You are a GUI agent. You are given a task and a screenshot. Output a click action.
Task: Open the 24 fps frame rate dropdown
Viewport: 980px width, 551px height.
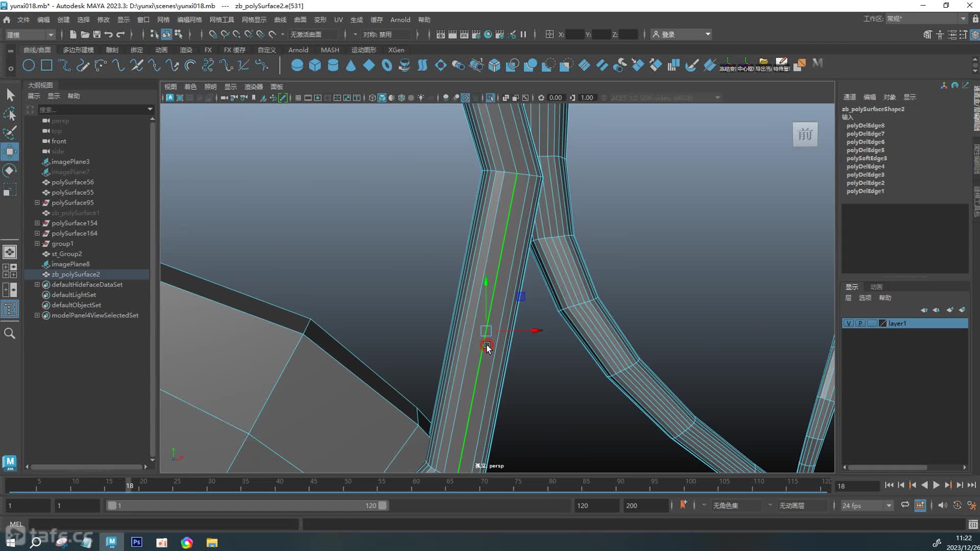pyautogui.click(x=867, y=506)
